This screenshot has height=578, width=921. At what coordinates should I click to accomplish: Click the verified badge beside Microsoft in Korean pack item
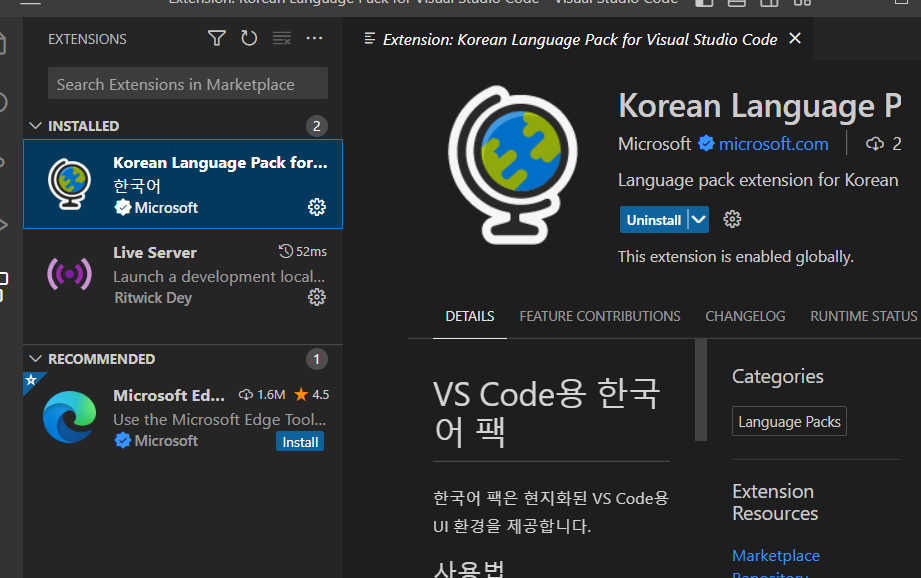123,207
